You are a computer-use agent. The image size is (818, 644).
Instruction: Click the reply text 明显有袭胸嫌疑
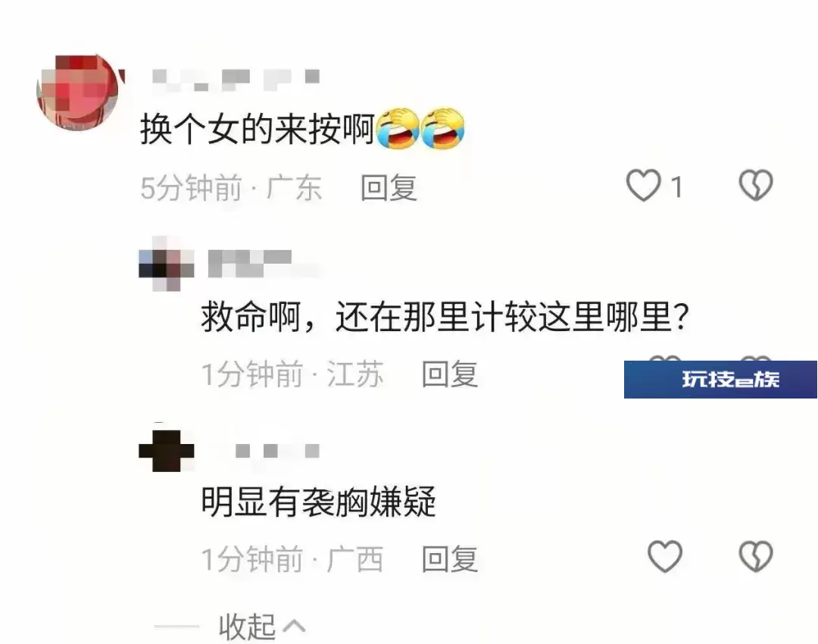coord(319,502)
